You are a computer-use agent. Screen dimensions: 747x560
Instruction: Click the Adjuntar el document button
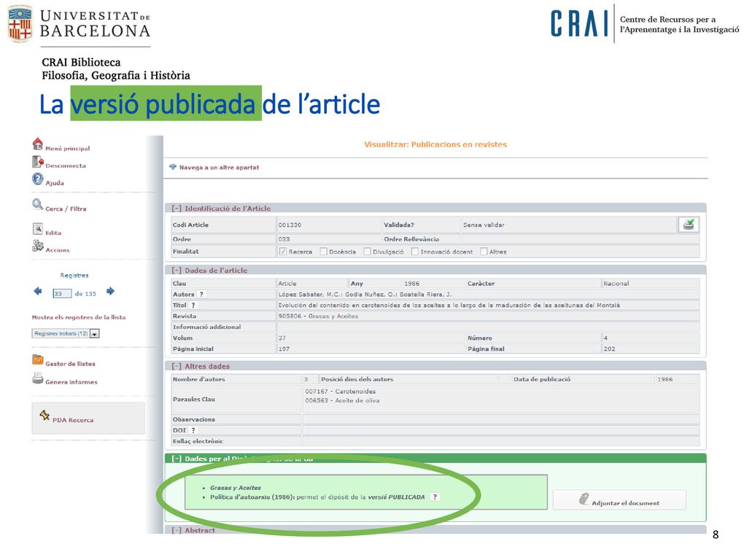[x=620, y=500]
